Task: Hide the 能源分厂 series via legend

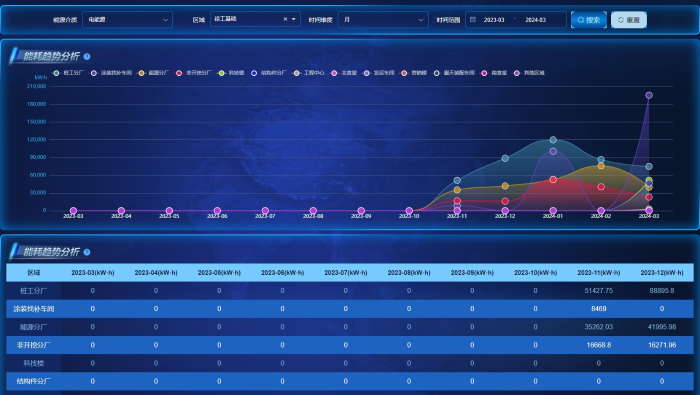Action: coord(153,73)
